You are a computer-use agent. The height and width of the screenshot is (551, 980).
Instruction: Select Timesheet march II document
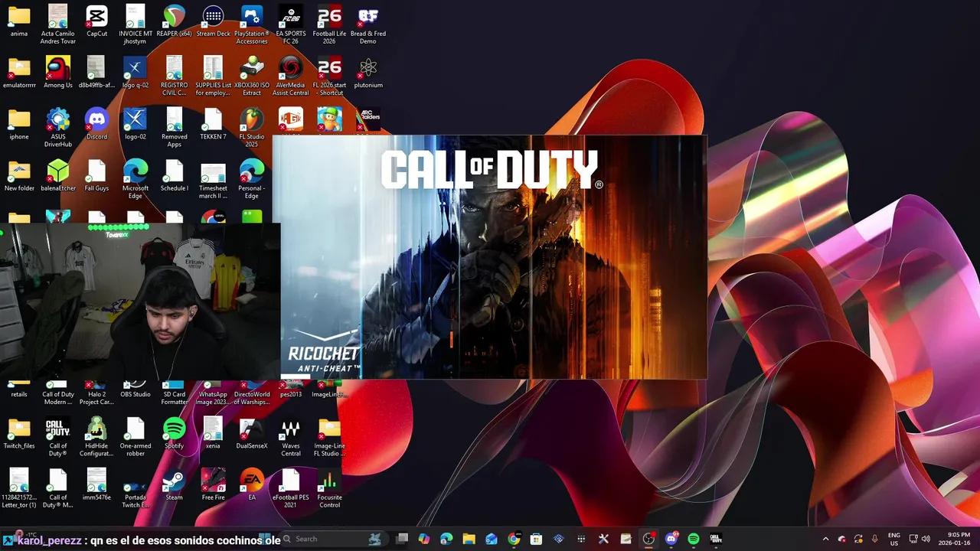click(213, 179)
